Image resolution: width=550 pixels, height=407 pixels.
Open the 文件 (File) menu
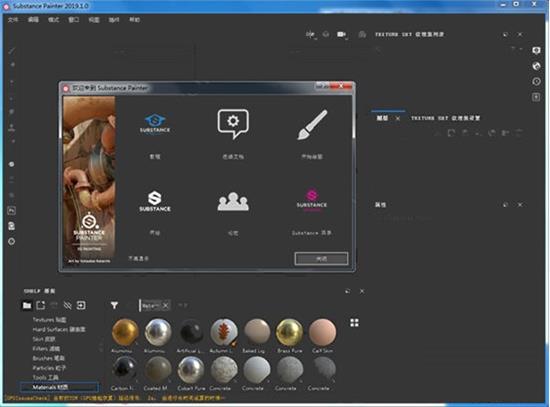click(x=13, y=20)
